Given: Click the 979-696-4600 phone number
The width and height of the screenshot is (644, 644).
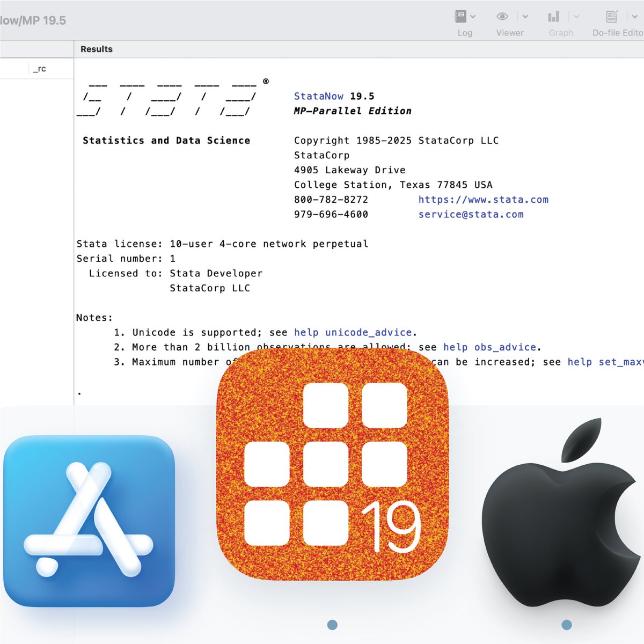Looking at the screenshot, I should (x=331, y=214).
